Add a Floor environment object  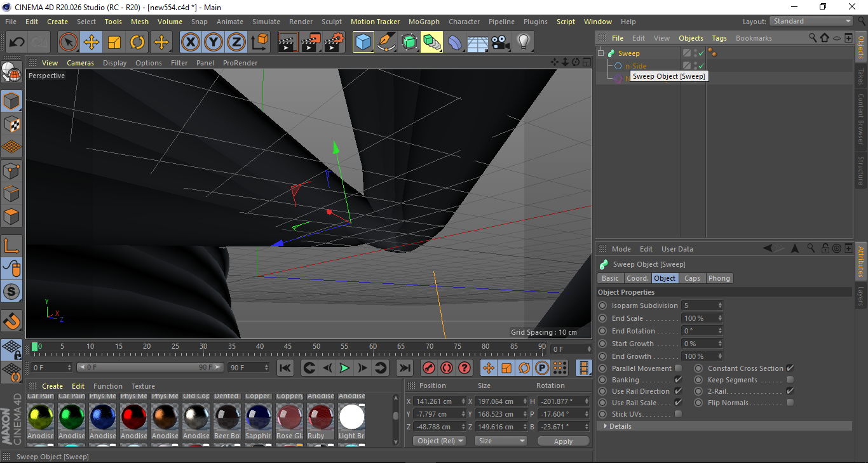[477, 43]
